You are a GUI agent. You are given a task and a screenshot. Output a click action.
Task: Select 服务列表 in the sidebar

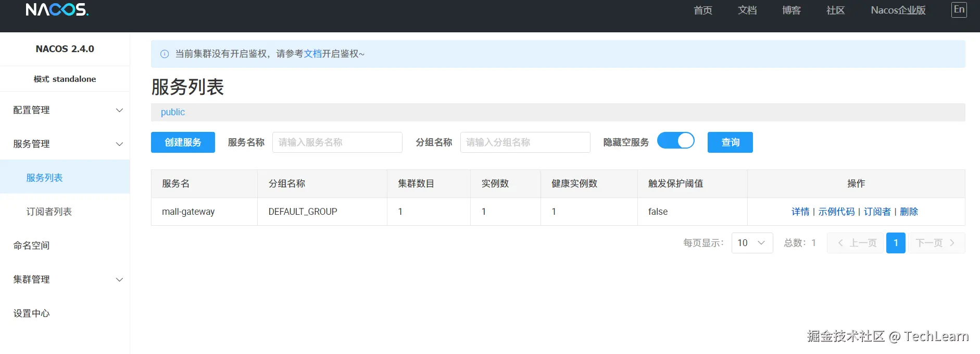point(65,178)
